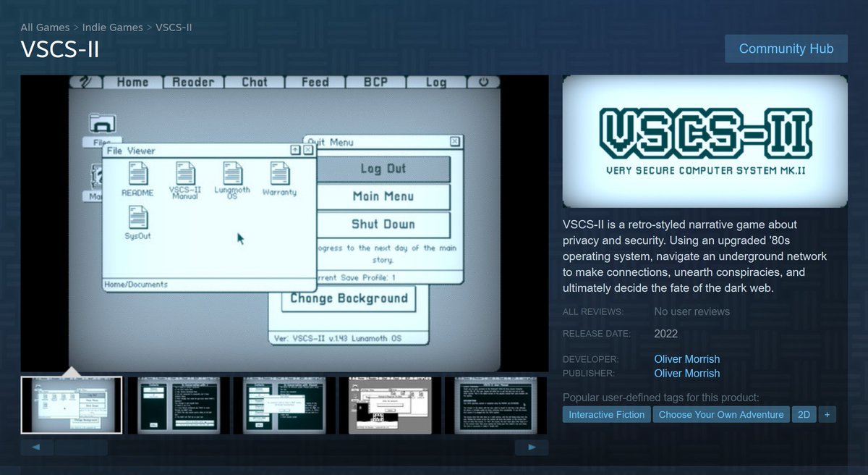Open the Chat tab

point(255,82)
